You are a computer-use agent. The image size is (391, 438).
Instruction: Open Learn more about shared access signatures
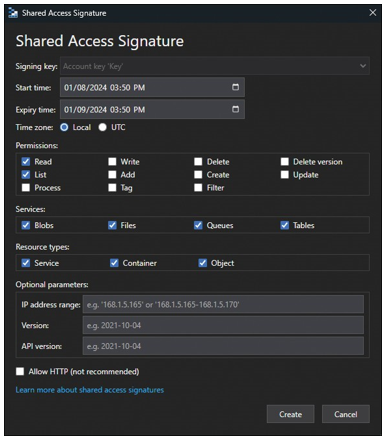pos(90,390)
